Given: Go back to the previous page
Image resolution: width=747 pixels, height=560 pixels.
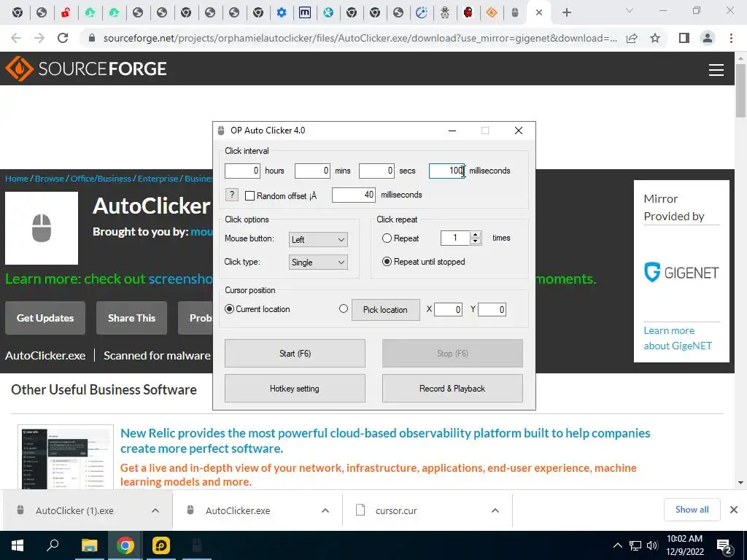Looking at the screenshot, I should coord(16,38).
